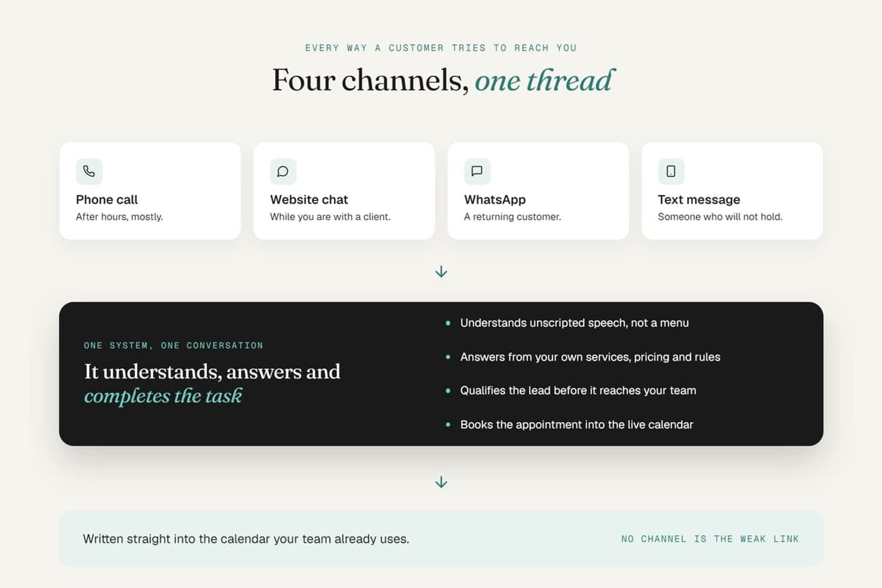Screen dimensions: 882x588
Task: Click 'A returning customer.' text
Action: tap(512, 217)
